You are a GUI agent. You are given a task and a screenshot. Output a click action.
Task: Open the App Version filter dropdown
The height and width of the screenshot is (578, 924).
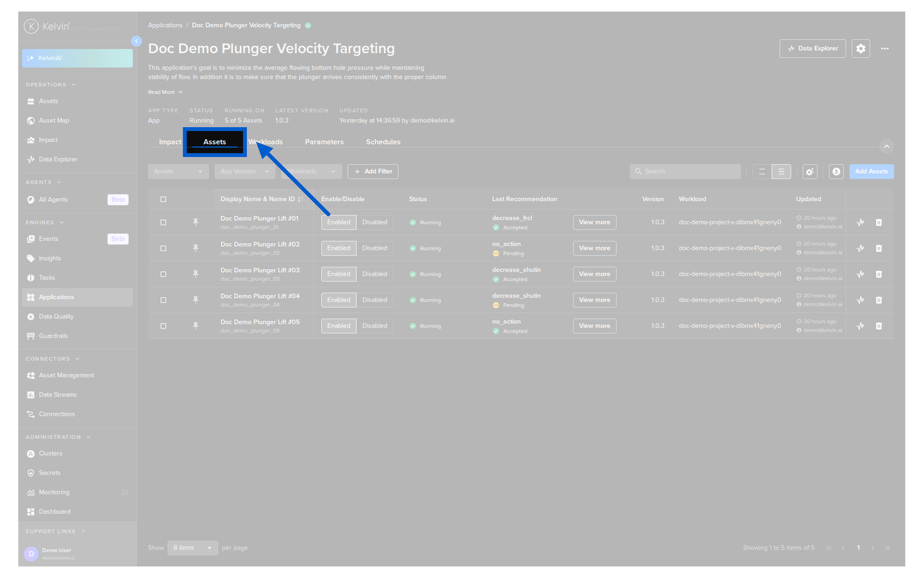point(244,171)
